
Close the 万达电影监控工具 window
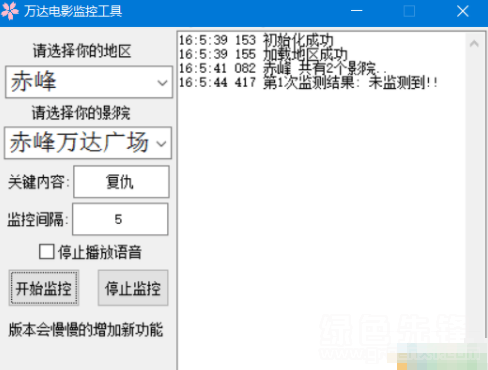[463, 11]
